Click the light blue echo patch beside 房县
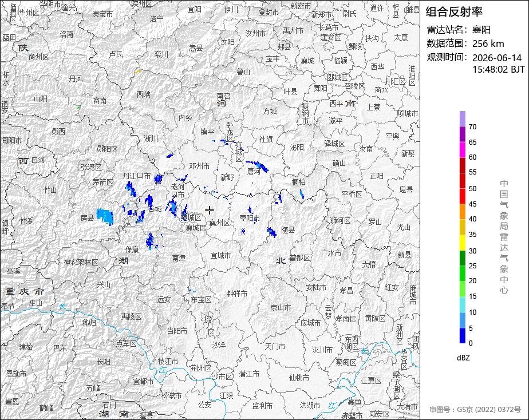The image size is (529, 420). click(105, 217)
